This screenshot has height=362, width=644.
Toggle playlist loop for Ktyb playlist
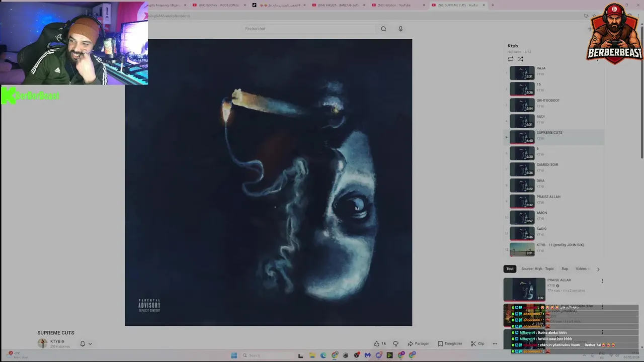pos(511,59)
